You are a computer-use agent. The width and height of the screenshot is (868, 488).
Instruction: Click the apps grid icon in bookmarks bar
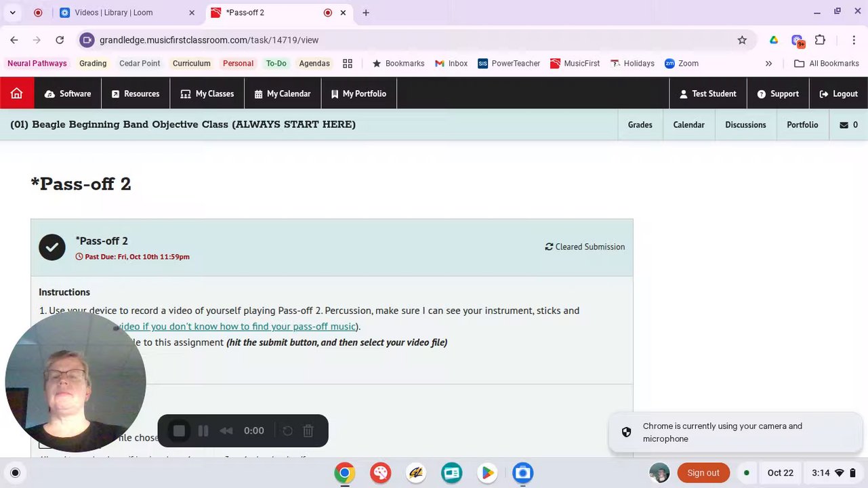(x=348, y=63)
